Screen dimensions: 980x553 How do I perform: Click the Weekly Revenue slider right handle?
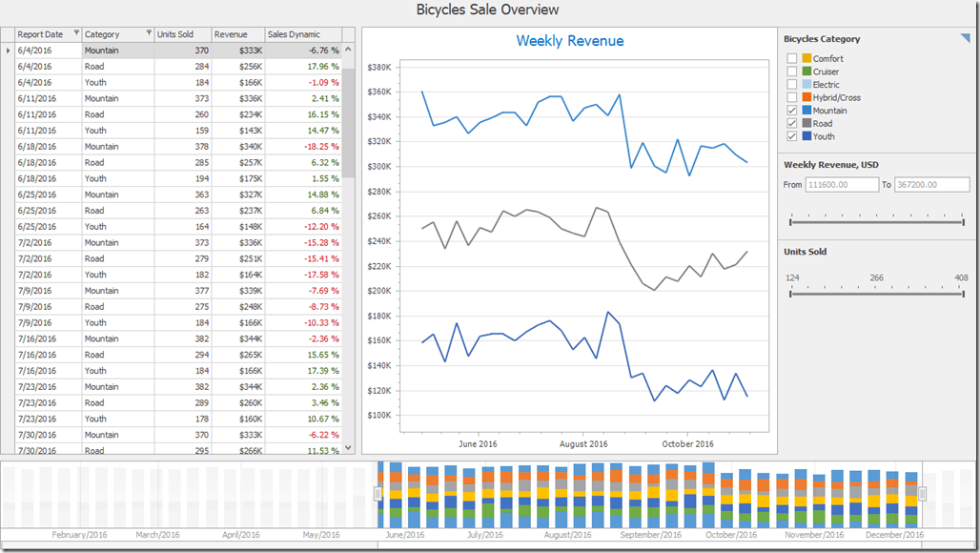[963, 222]
